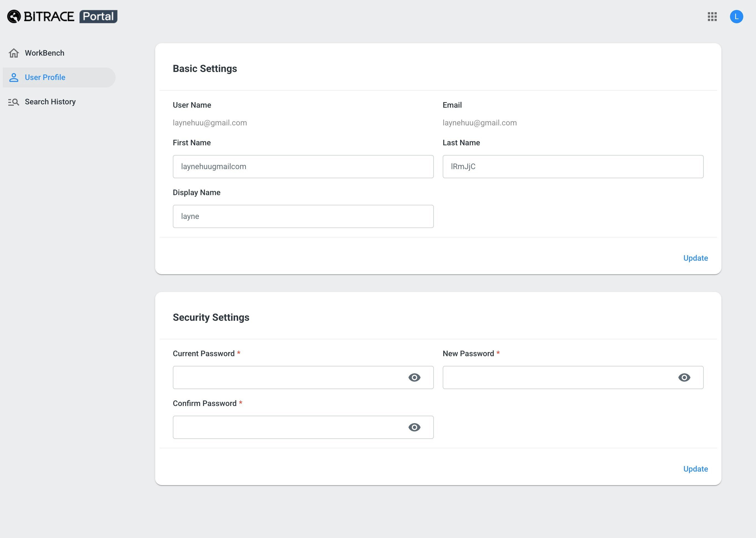This screenshot has width=756, height=538.
Task: Click the Search History list-search icon
Action: point(14,102)
